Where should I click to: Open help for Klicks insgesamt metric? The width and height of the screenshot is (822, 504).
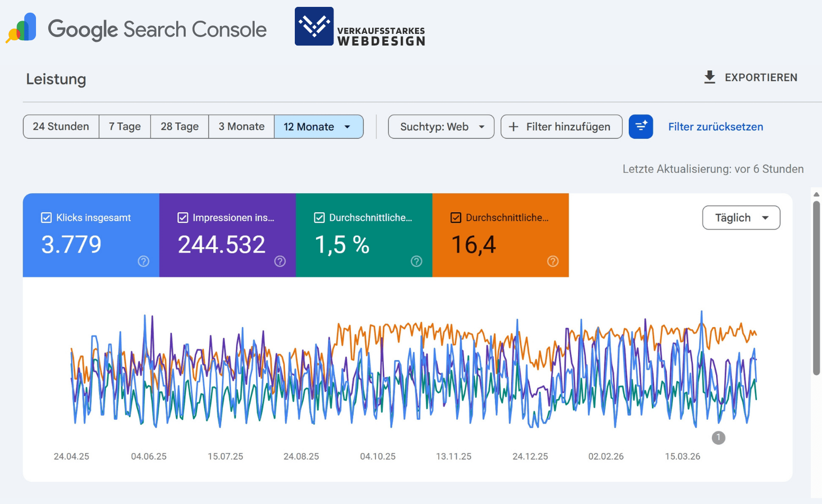click(x=143, y=261)
